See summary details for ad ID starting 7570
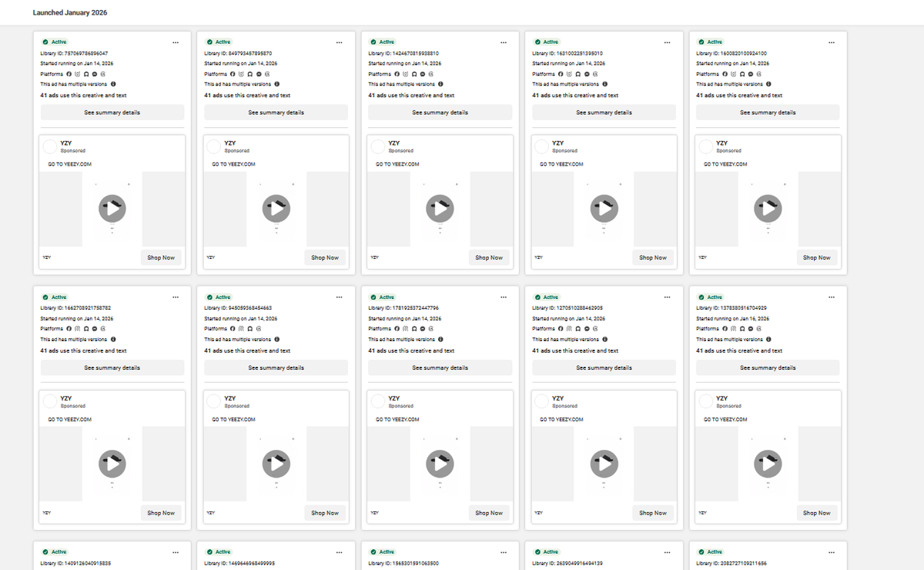 point(112,112)
